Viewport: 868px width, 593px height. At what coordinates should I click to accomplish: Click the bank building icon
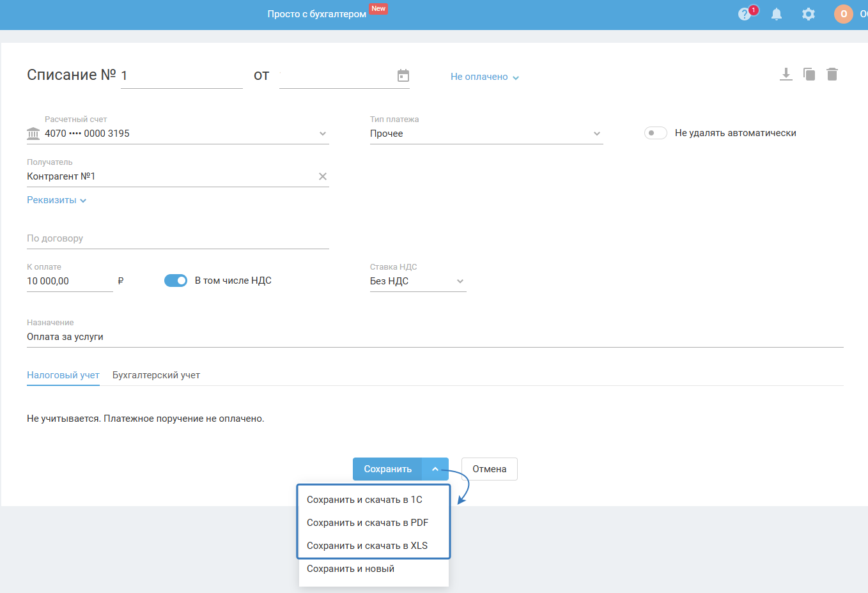pos(33,134)
